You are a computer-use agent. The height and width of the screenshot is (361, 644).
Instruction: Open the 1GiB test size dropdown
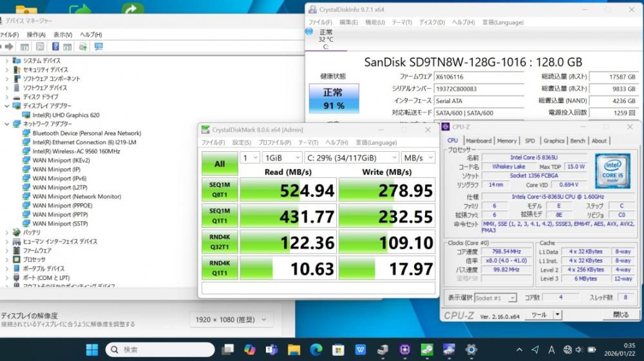[x=282, y=158]
